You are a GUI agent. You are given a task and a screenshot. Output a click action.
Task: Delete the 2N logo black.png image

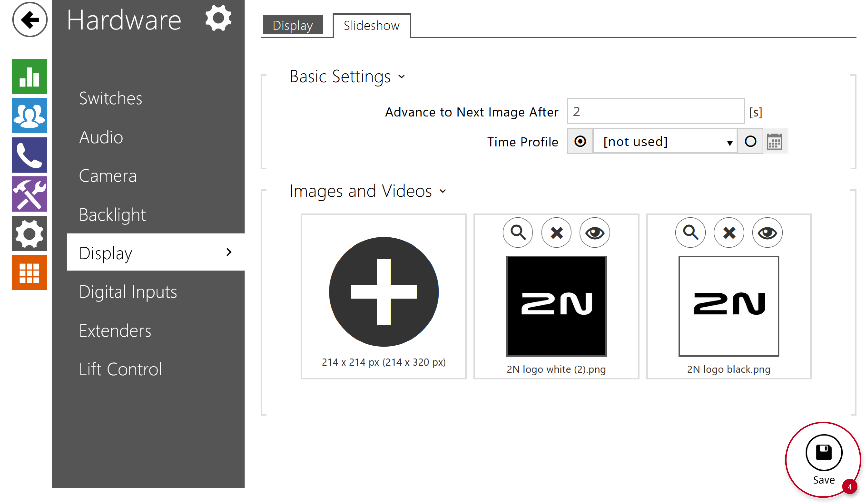point(729,233)
